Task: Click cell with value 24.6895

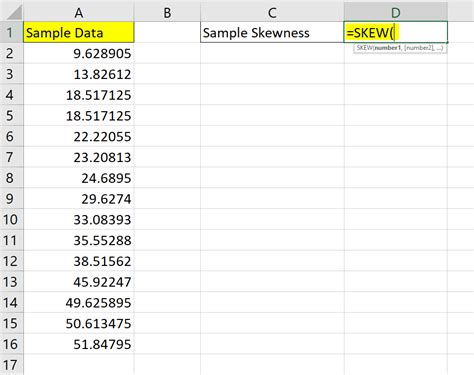Action: 79,178
